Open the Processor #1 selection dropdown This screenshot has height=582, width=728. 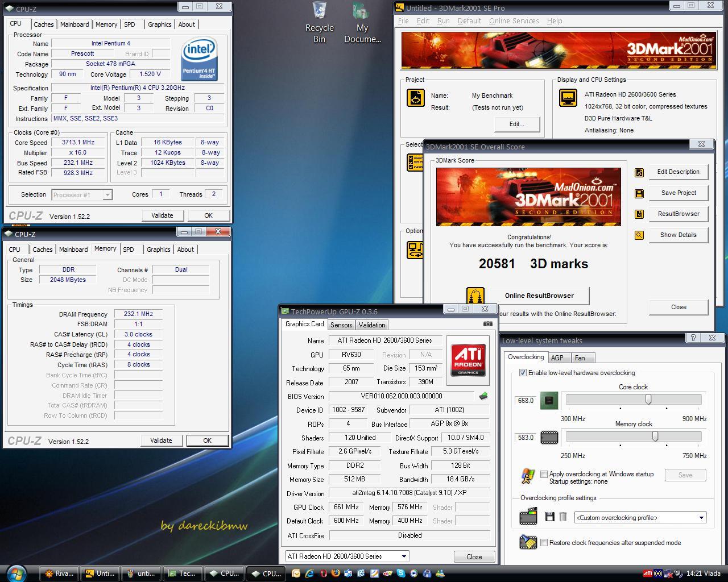pyautogui.click(x=82, y=195)
